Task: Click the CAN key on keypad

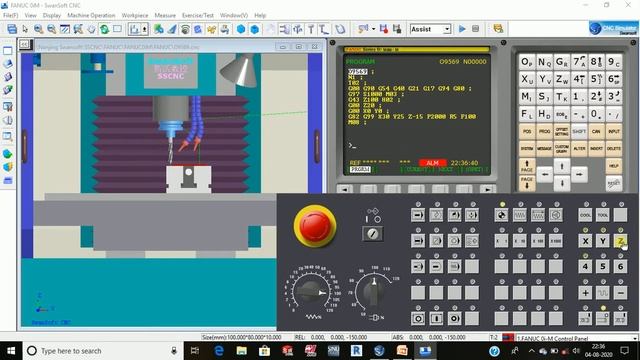Action: (x=596, y=132)
